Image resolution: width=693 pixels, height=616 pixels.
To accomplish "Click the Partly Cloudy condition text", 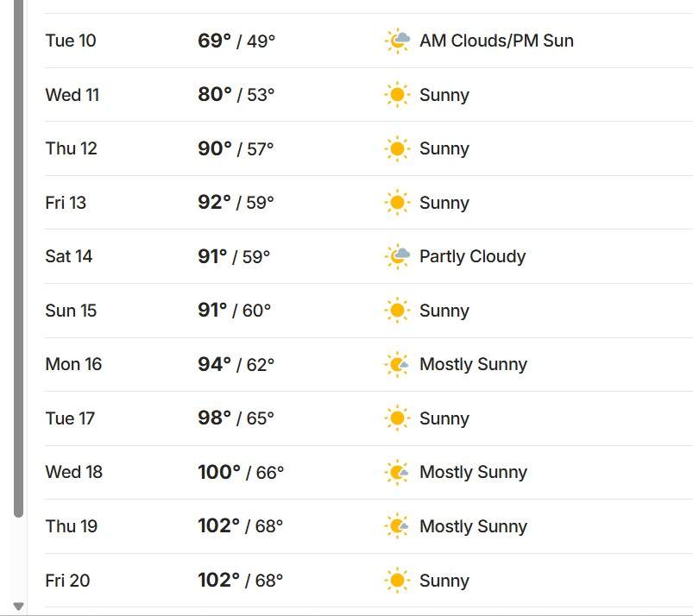I will (472, 257).
